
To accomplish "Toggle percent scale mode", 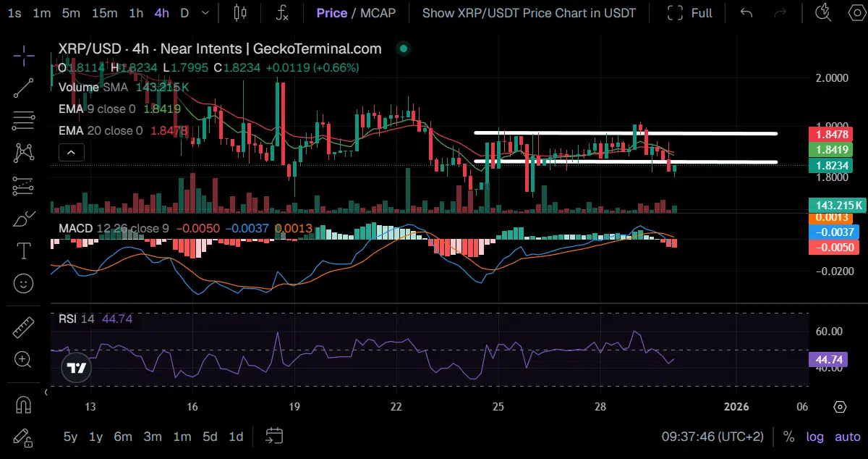I will click(789, 437).
